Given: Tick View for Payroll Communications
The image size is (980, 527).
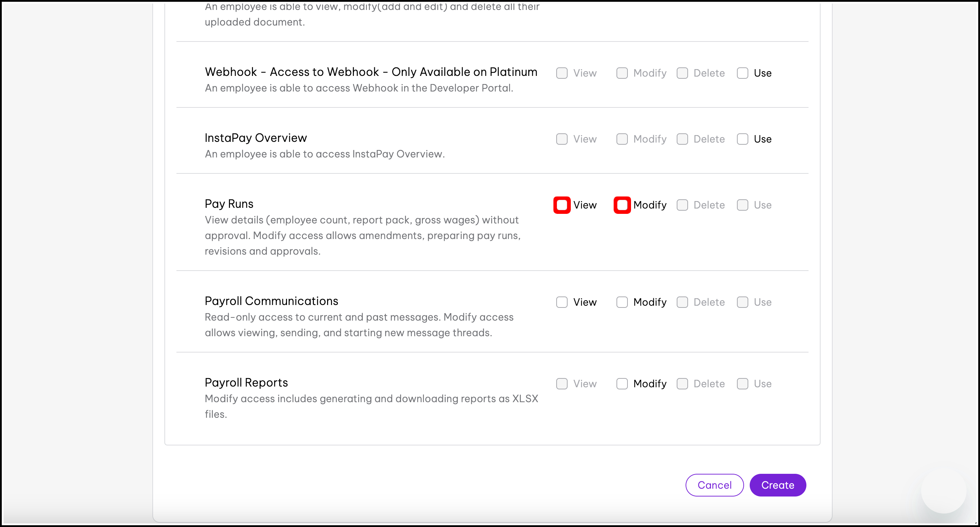Looking at the screenshot, I should pyautogui.click(x=562, y=303).
